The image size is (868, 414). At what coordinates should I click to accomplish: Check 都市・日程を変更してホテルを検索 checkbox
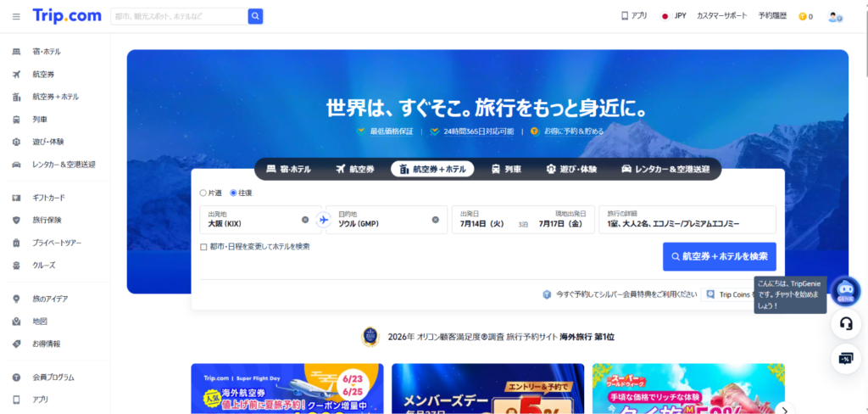coord(203,247)
